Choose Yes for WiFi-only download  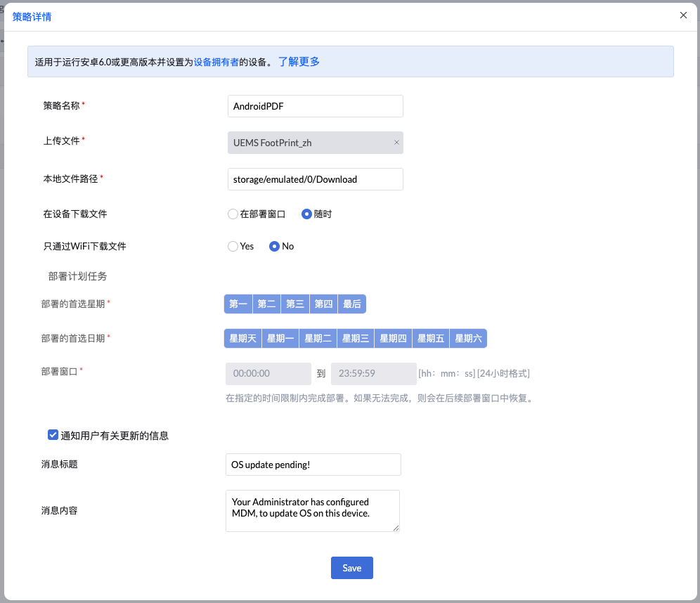[x=233, y=247]
